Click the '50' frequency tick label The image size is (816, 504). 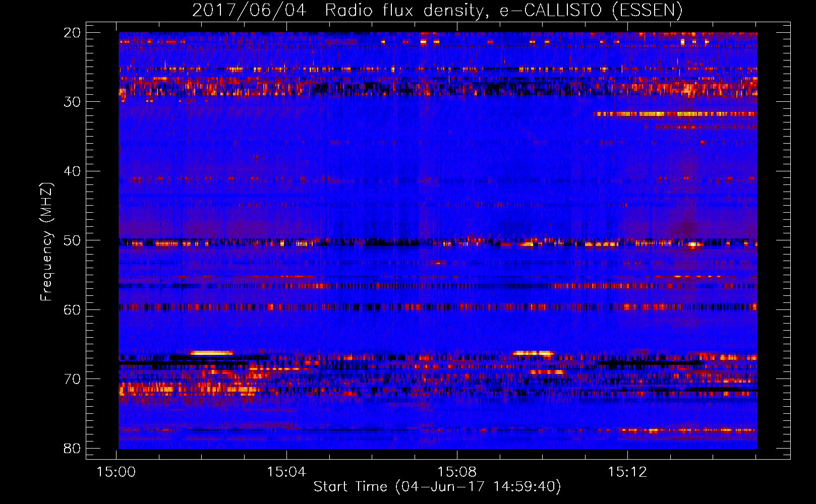(x=72, y=240)
